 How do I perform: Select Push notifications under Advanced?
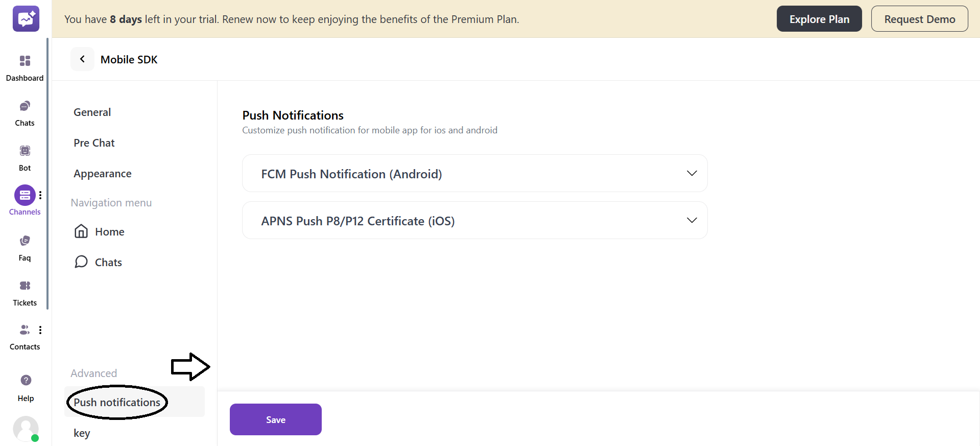coord(116,402)
